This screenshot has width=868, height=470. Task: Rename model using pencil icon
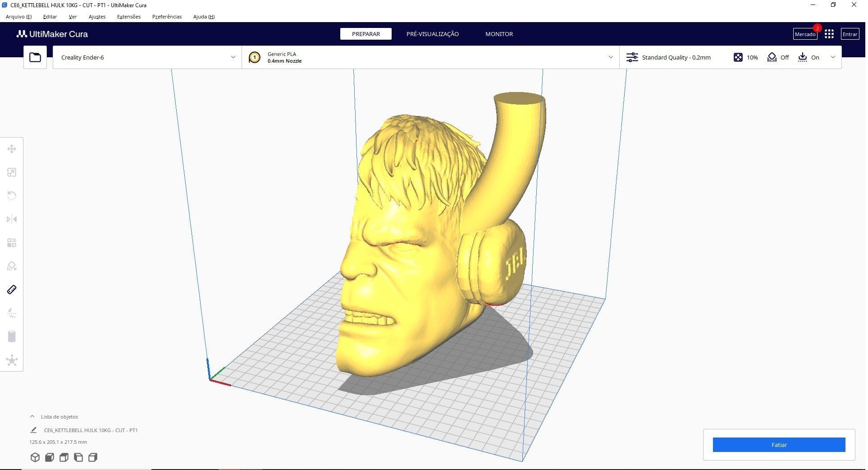click(33, 430)
